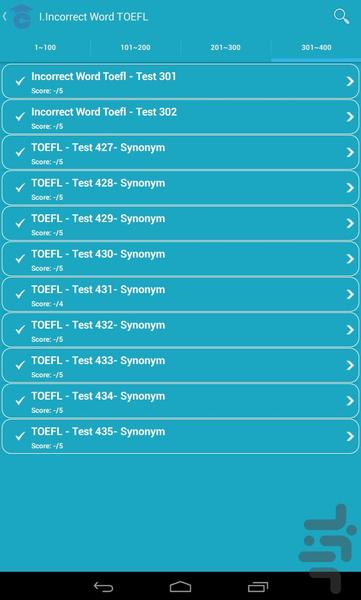Expand Test 430 Synonym chevron arrow
The height and width of the screenshot is (600, 361).
[350, 259]
